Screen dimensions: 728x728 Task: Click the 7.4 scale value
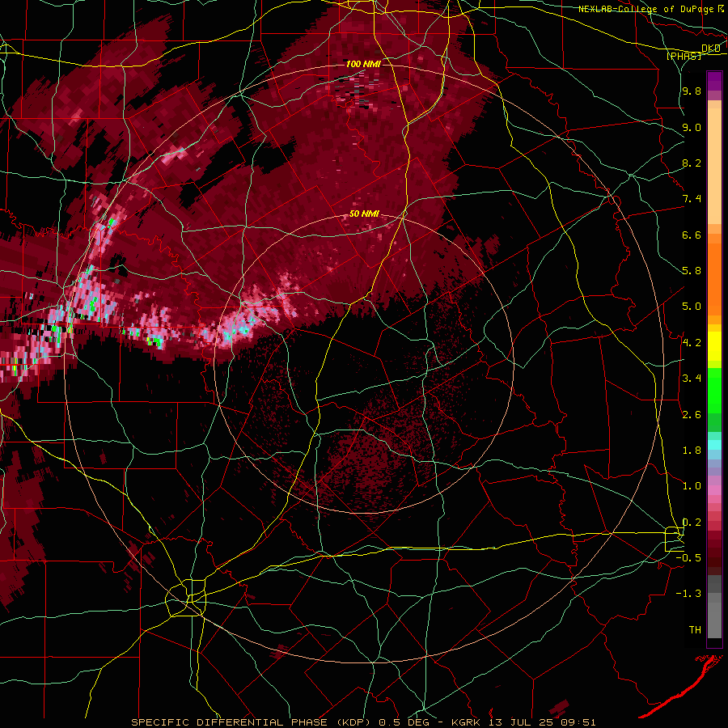click(692, 199)
